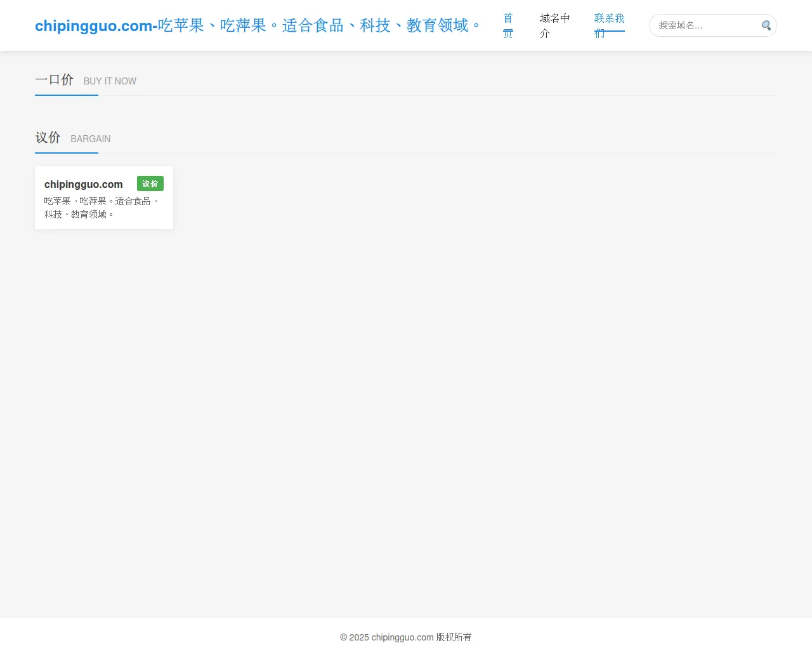Select the 议价 section heading
The width and height of the screenshot is (812, 650).
(48, 138)
